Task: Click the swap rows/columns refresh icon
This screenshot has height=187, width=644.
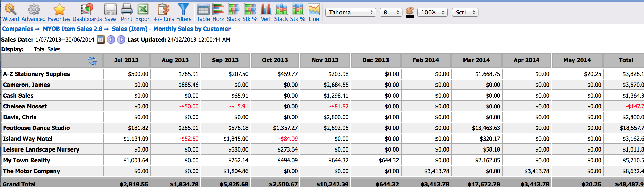Action: (92, 61)
